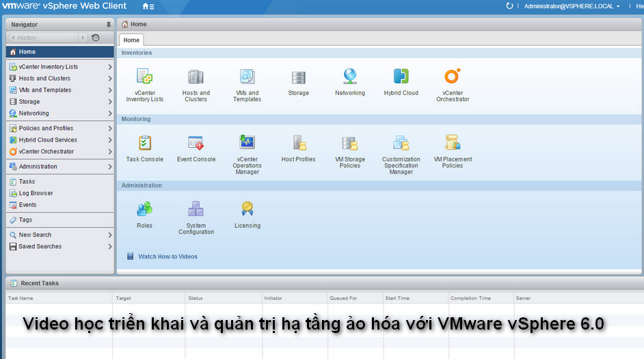Open vCenter Operations Manager icon
Viewport: 644px width, 359px height.
247,142
